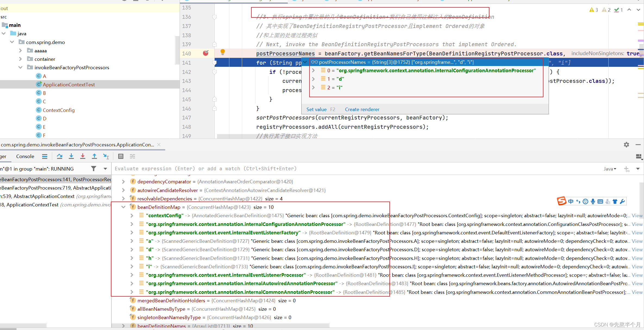This screenshot has width=644, height=330.
Task: Open debug panel settings gear
Action: (626, 145)
